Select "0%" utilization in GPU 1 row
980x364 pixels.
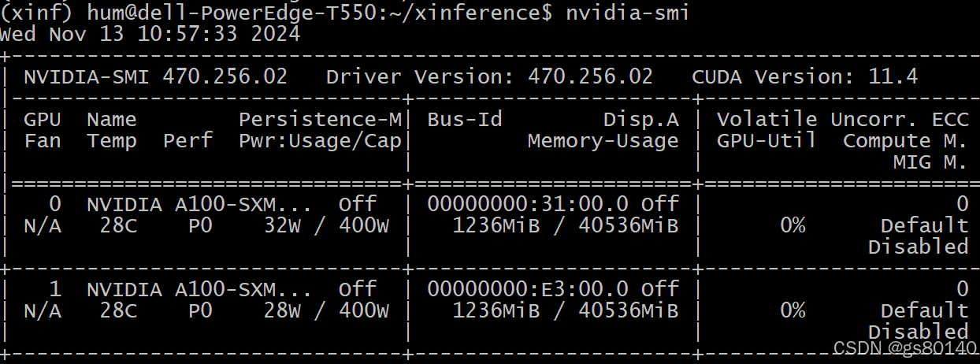click(793, 311)
